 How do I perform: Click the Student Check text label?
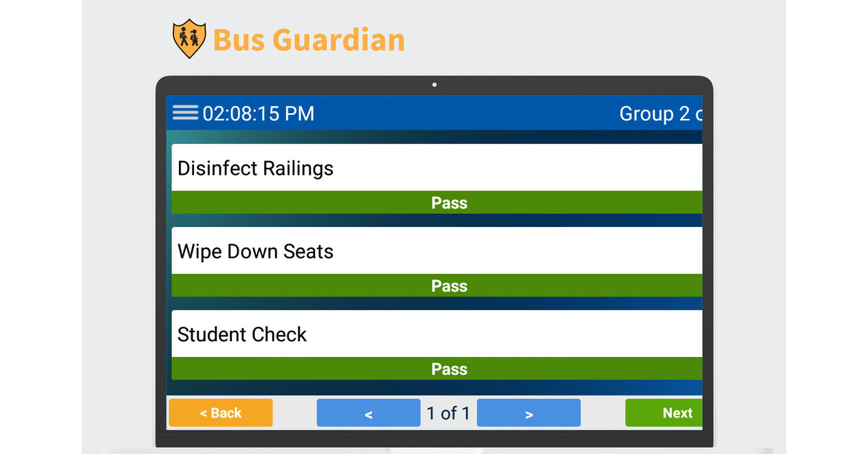coord(241,334)
